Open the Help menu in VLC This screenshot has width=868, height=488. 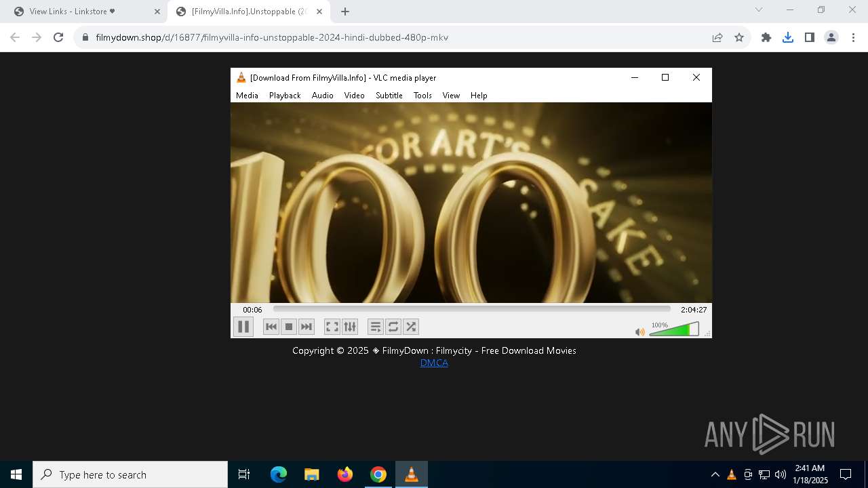pos(479,96)
